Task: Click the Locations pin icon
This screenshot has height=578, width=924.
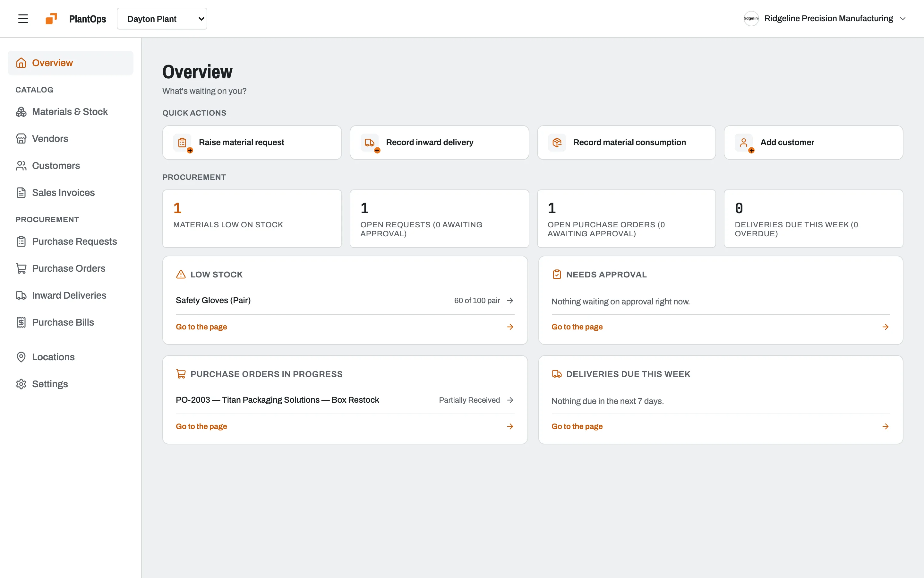Action: (x=21, y=357)
